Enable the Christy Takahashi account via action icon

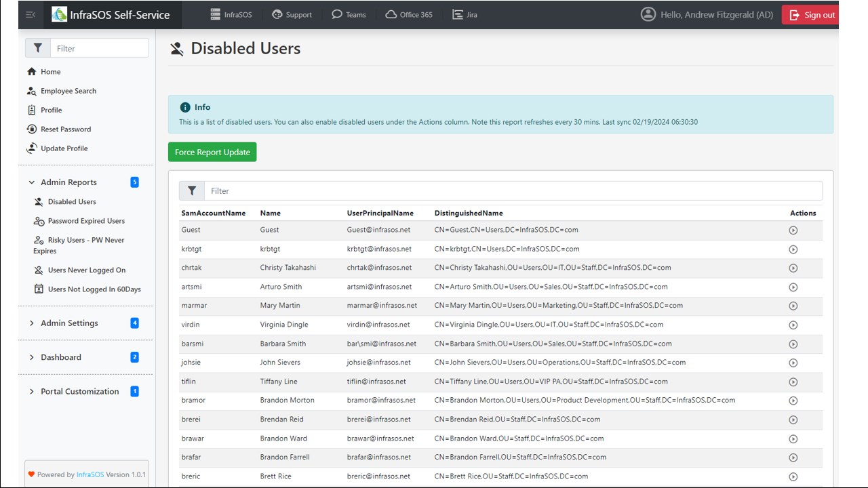(x=793, y=268)
